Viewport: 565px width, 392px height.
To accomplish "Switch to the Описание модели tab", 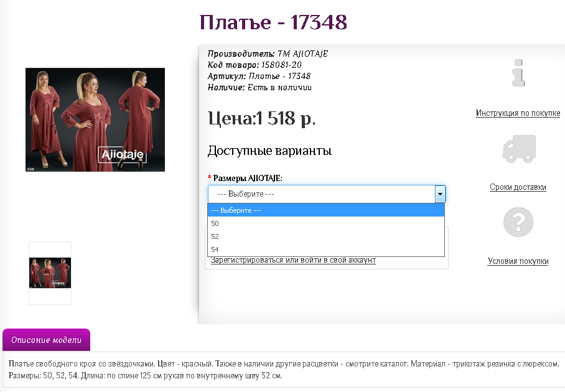I will coord(46,340).
